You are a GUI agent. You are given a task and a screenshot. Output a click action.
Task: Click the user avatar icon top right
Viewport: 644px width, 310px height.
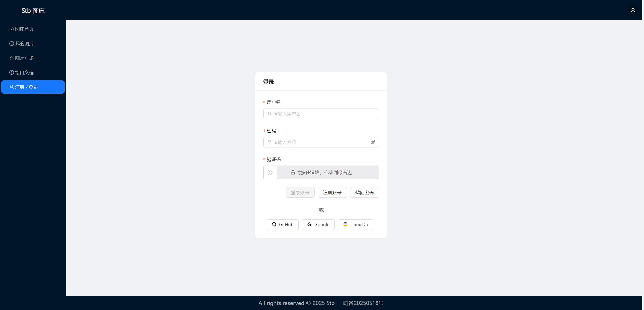point(633,10)
